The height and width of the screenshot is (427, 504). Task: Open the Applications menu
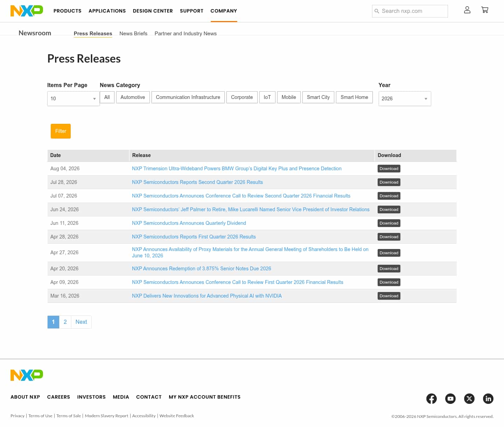point(107,11)
